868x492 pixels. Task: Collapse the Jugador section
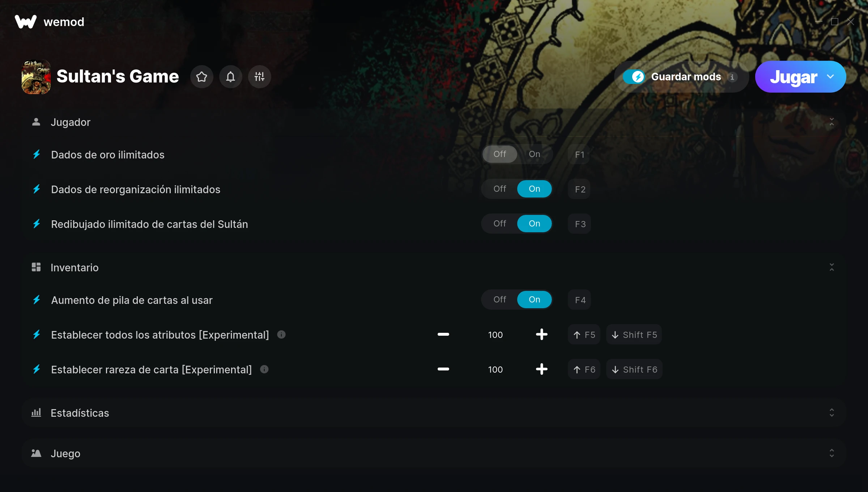pos(832,122)
